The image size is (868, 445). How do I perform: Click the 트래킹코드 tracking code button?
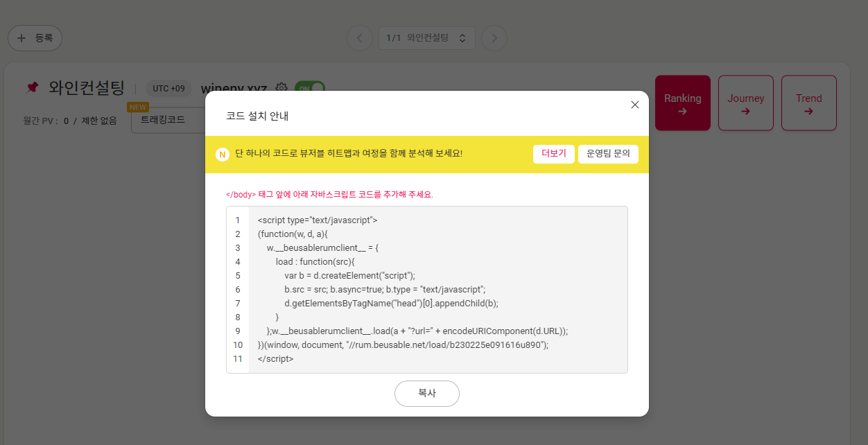coord(168,120)
